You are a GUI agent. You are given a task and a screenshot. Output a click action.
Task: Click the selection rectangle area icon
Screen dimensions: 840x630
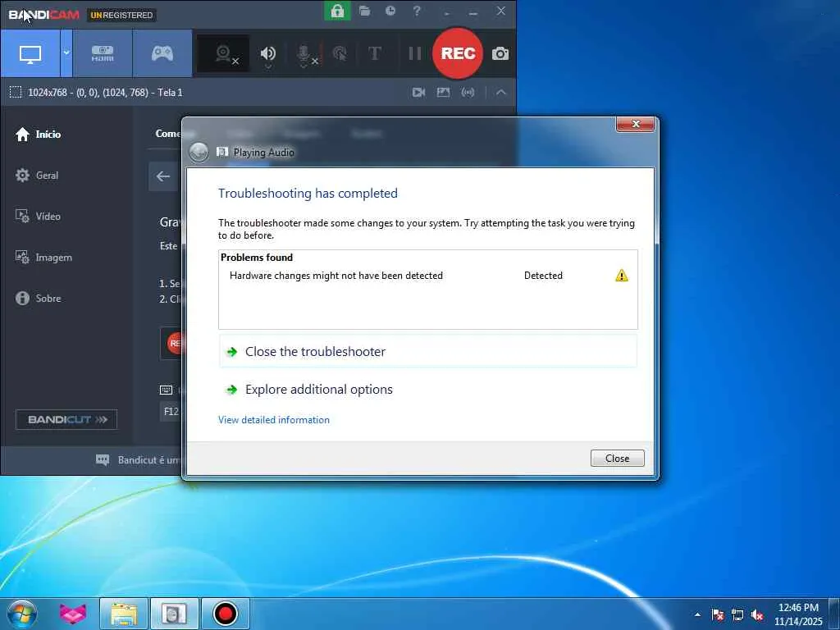pyautogui.click(x=16, y=92)
